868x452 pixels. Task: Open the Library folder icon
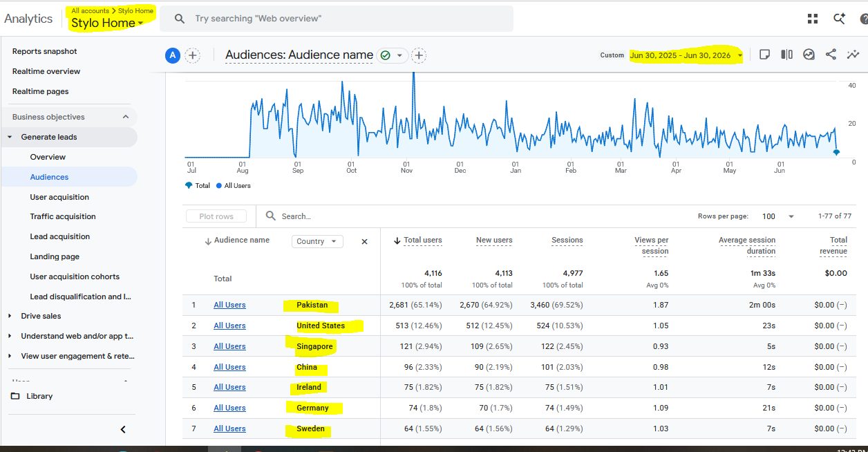tap(16, 396)
